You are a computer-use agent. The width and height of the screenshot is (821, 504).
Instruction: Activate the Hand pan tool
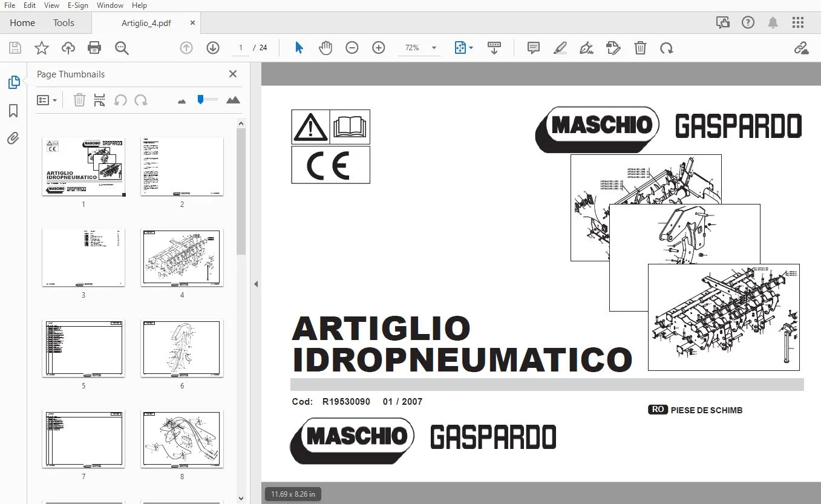tap(325, 48)
